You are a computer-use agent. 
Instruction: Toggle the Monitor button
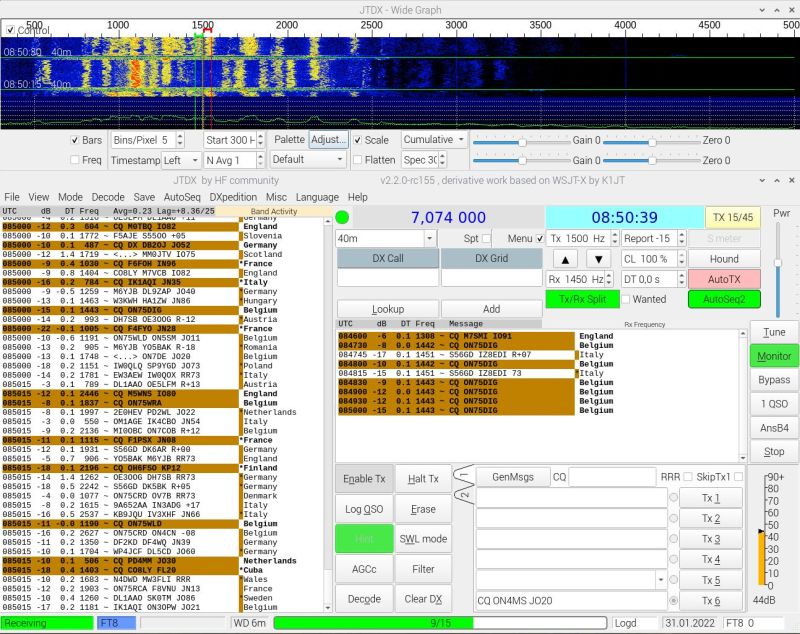click(774, 356)
